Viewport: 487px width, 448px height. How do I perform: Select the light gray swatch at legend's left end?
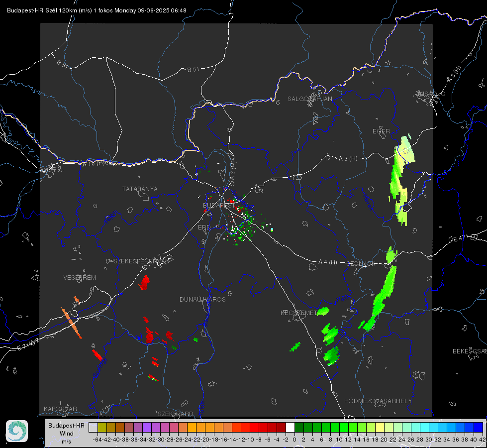tap(93, 427)
